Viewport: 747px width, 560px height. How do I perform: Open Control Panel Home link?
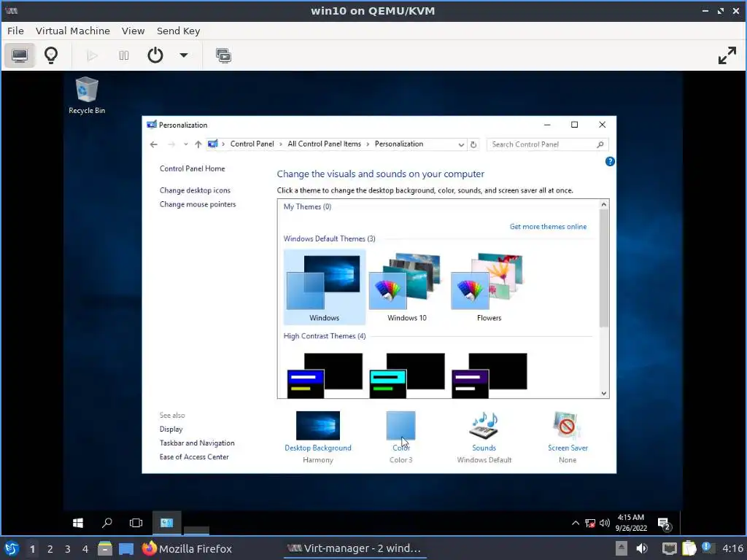point(192,168)
